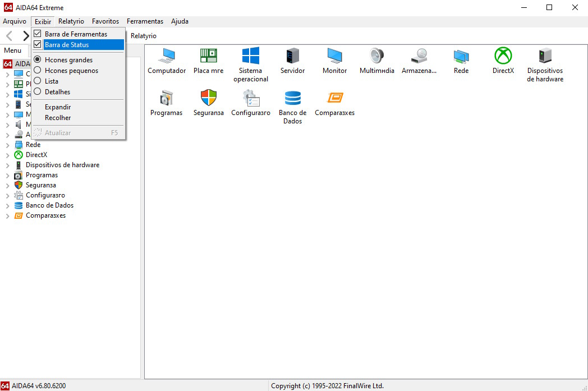Viewport: 588px width, 391px height.
Task: Switch to the Menu tab
Action: (x=13, y=50)
